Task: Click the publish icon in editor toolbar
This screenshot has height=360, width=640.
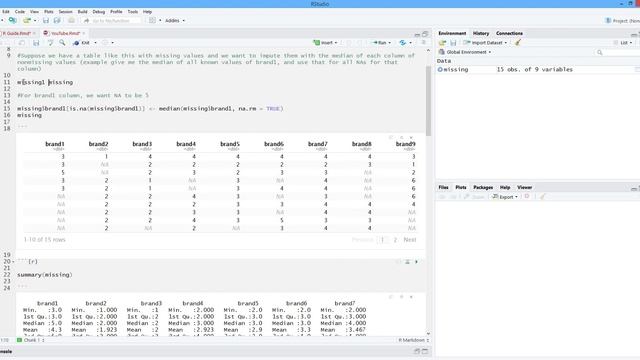Action: (x=403, y=43)
